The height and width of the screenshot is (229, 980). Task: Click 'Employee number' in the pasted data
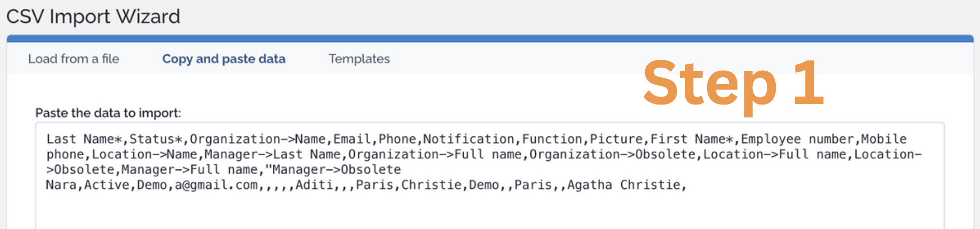pyautogui.click(x=797, y=139)
